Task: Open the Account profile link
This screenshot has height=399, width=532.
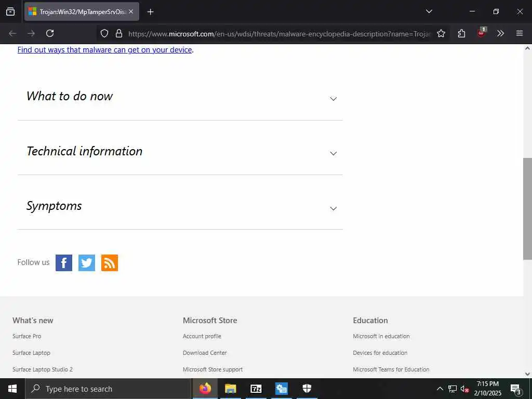Action: point(202,336)
